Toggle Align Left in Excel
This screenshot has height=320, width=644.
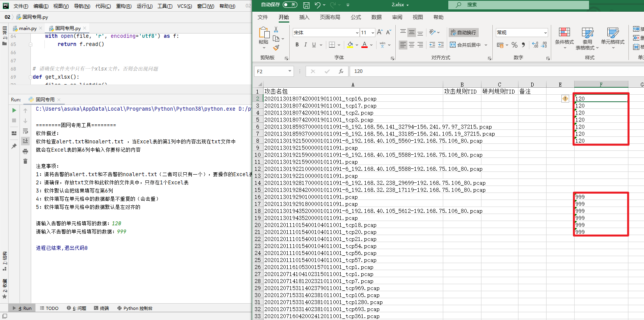[403, 45]
